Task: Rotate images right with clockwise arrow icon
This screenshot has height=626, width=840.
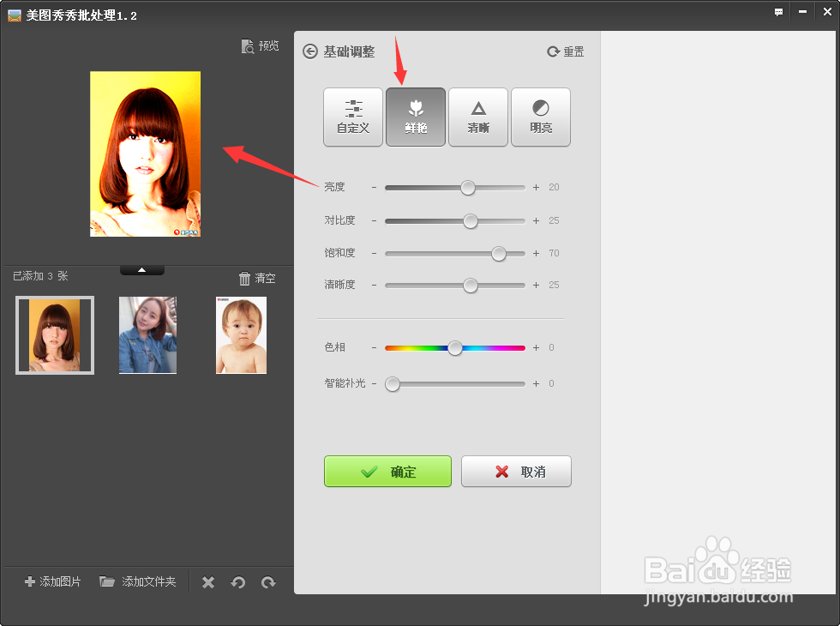Action: click(268, 581)
